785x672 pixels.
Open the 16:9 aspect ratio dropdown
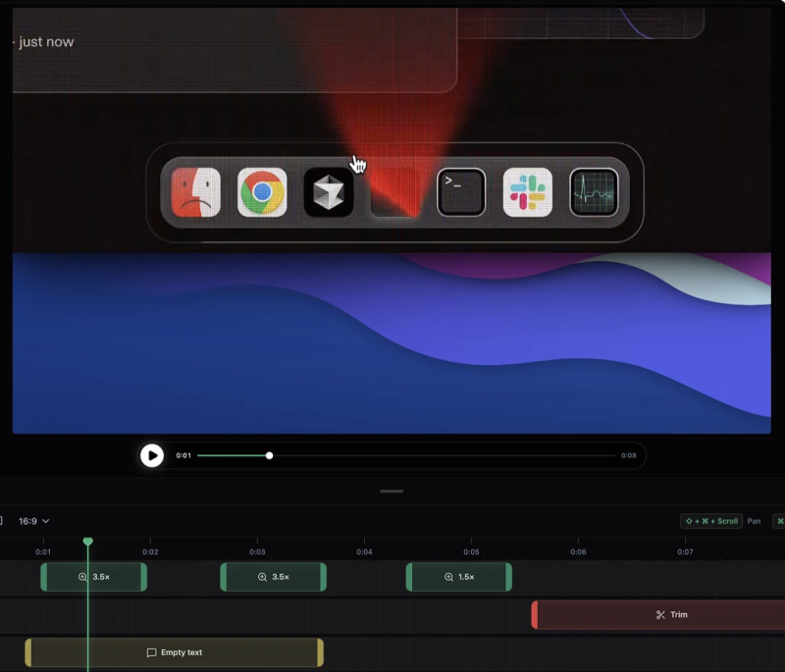click(34, 521)
